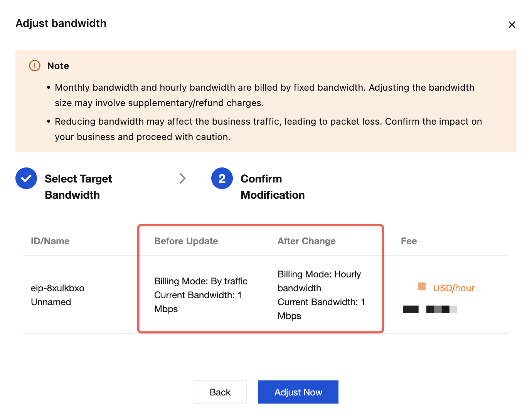Screen dimensions: 532x419
Task: Click the chevron arrow between steps
Action: [183, 178]
